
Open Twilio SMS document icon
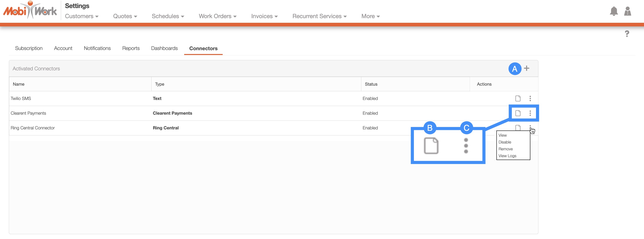tap(518, 99)
